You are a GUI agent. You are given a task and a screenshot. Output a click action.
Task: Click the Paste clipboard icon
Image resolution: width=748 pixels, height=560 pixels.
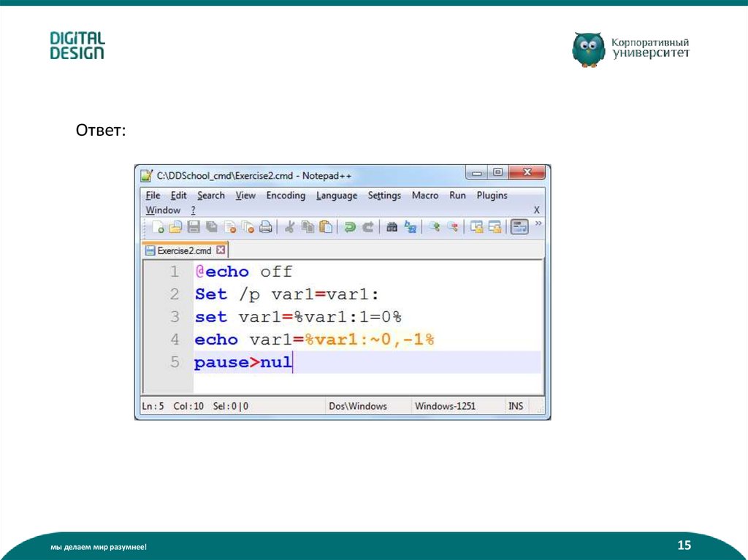[x=327, y=227]
